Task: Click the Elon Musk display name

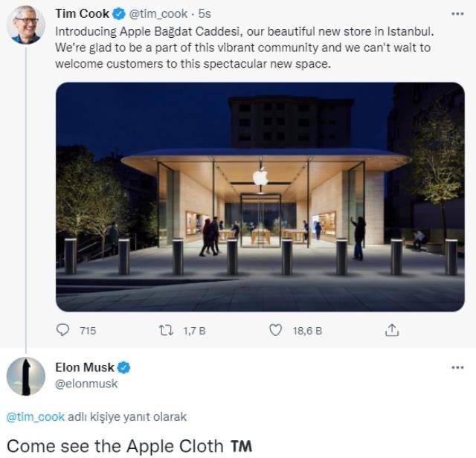Action: pos(86,367)
